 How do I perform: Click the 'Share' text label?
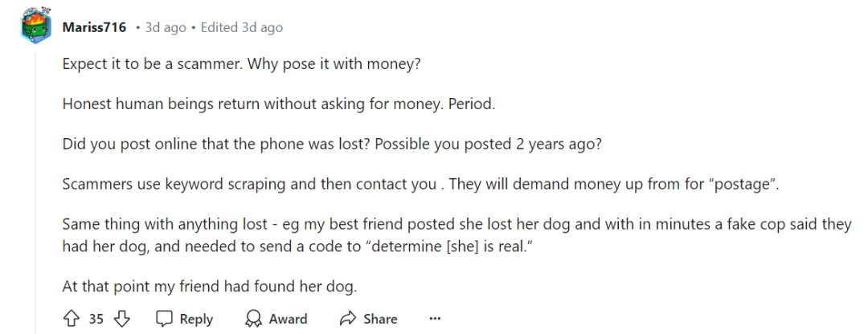click(x=380, y=319)
